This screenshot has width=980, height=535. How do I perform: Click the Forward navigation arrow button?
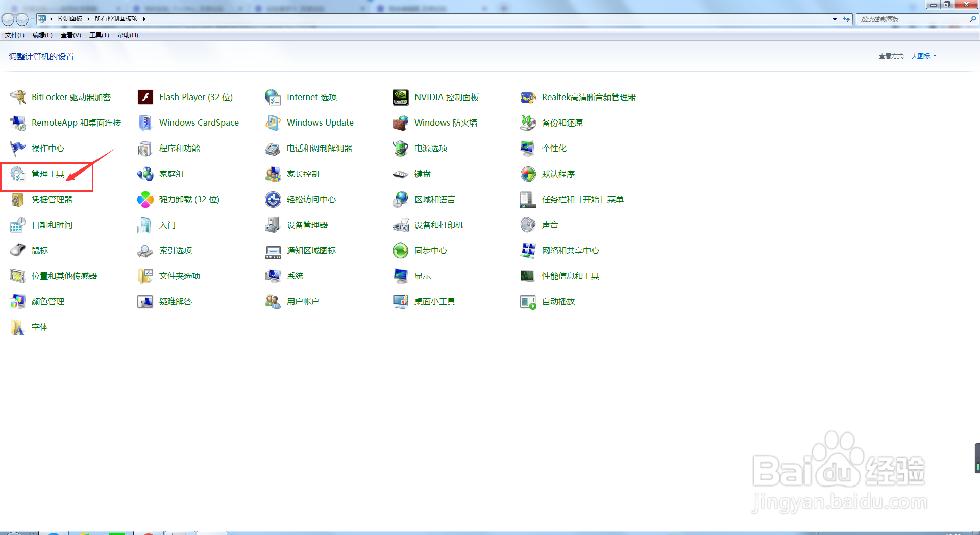pos(22,19)
